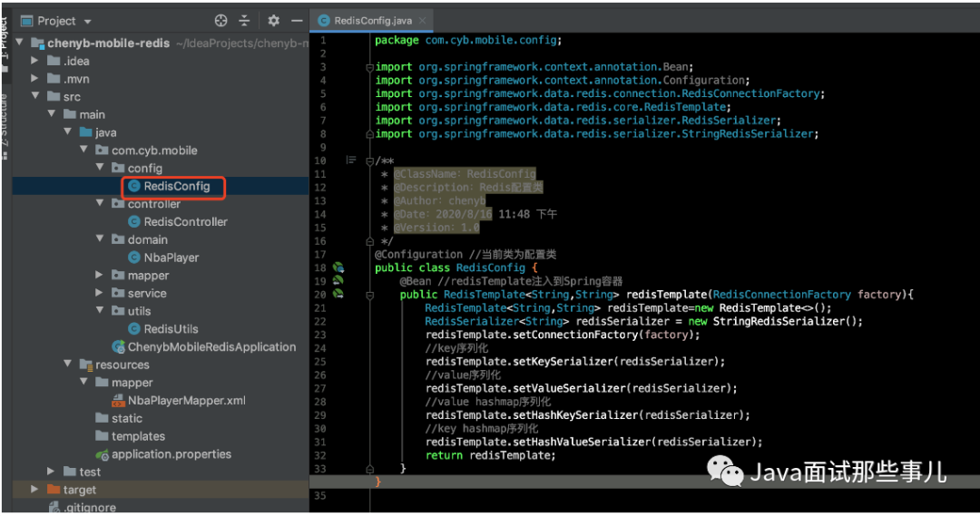
Task: Click the NbaPlayer class file icon
Action: point(133,258)
